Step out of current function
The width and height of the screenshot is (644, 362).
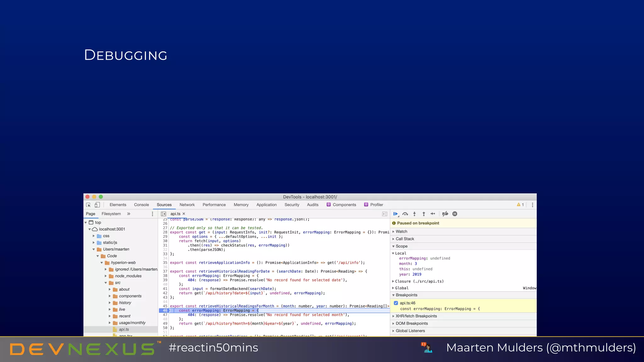coord(424,214)
